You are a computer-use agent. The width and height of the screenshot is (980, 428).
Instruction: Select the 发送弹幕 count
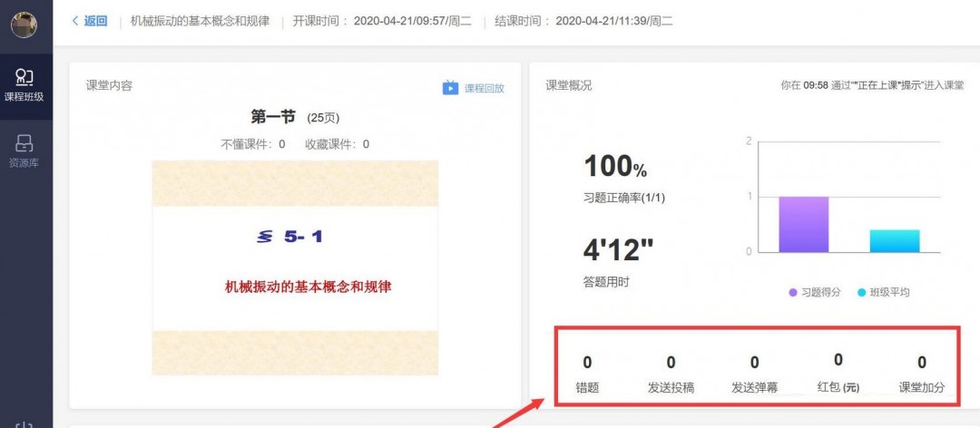754,363
